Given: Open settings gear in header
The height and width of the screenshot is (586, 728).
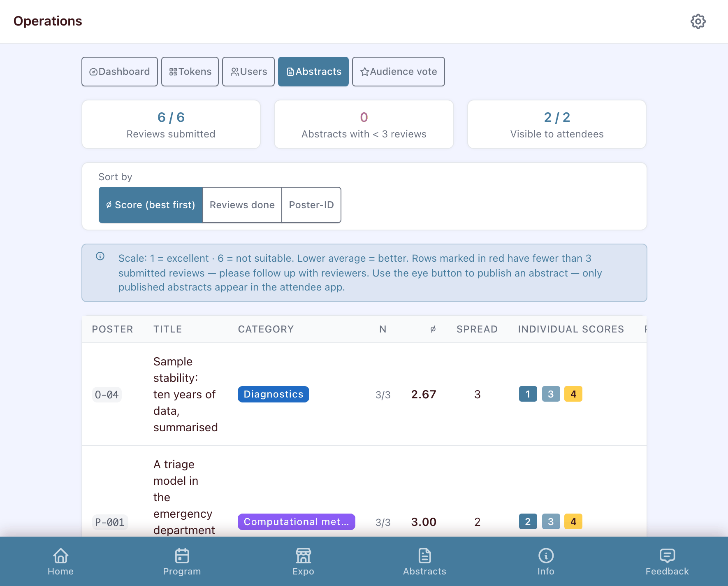Looking at the screenshot, I should (x=698, y=21).
